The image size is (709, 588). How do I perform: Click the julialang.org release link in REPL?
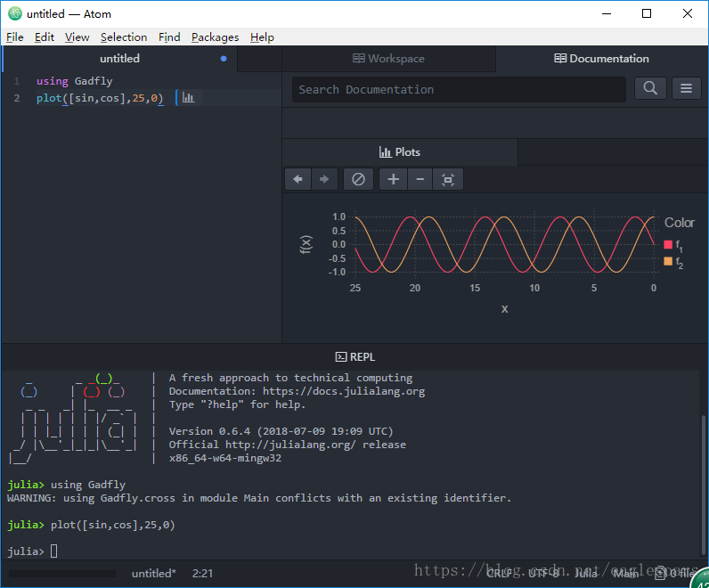point(290,445)
